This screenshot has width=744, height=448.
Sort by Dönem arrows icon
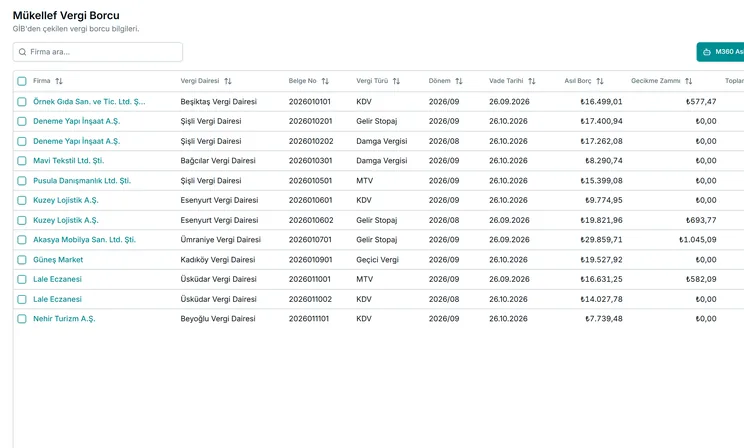tap(459, 81)
